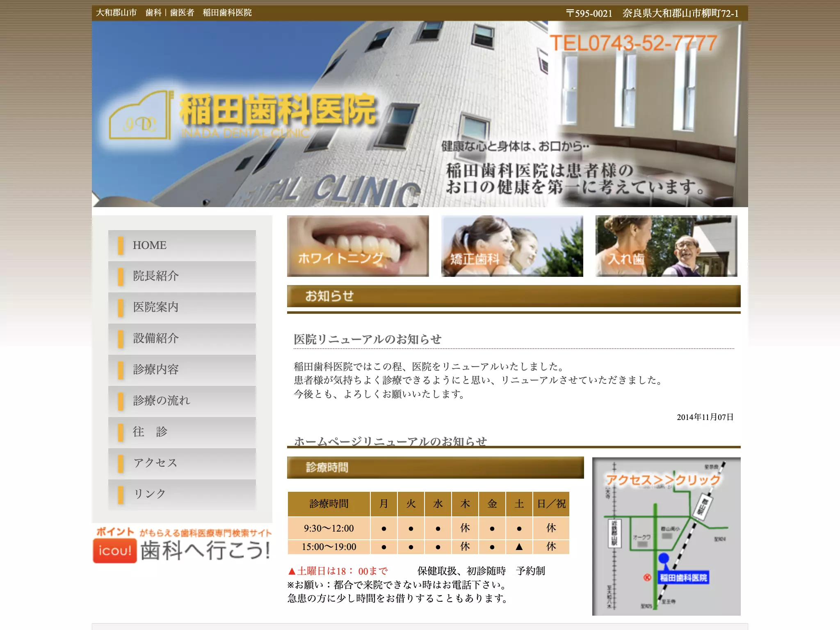Click the お知らせ section header
Screen dimensions: 840x630
point(514,296)
